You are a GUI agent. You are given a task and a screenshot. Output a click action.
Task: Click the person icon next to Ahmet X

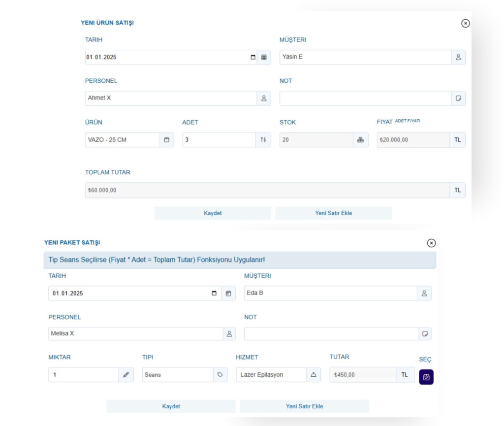click(264, 98)
